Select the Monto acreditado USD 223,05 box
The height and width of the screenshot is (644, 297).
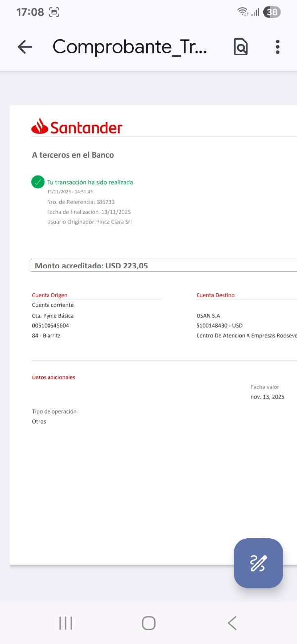(x=163, y=266)
